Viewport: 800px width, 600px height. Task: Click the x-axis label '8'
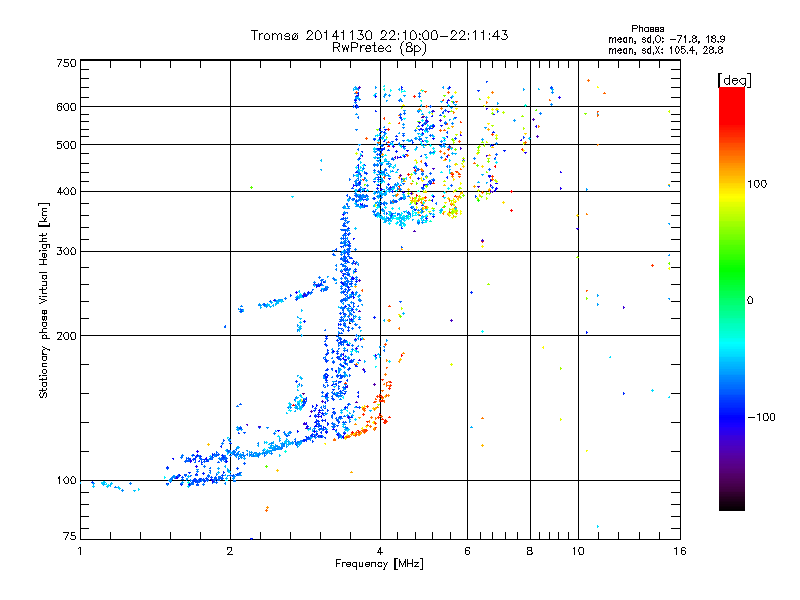(x=530, y=551)
